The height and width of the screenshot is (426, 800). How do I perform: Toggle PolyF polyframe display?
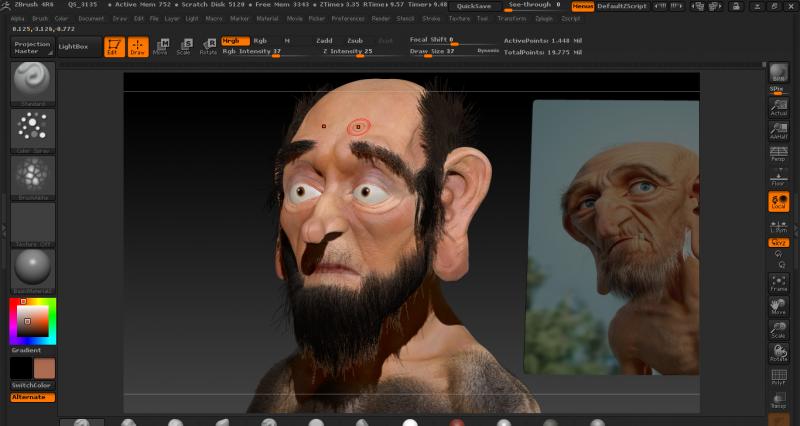click(779, 377)
